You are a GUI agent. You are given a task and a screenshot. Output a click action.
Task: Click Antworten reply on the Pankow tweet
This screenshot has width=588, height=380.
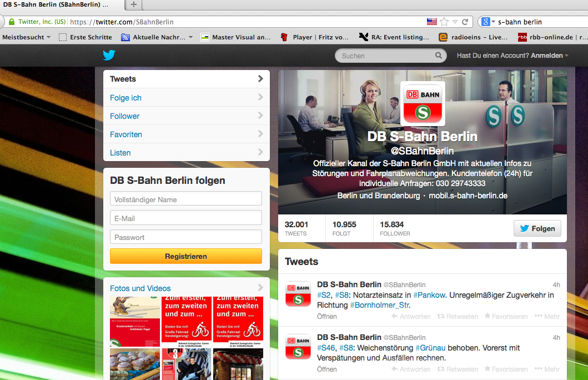coord(395,317)
